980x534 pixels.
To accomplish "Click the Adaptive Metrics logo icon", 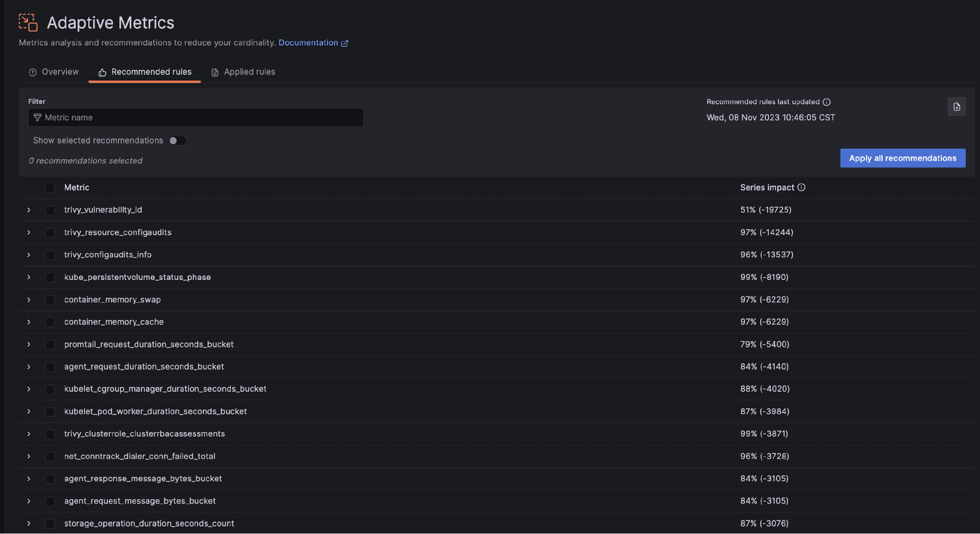I will tap(28, 23).
